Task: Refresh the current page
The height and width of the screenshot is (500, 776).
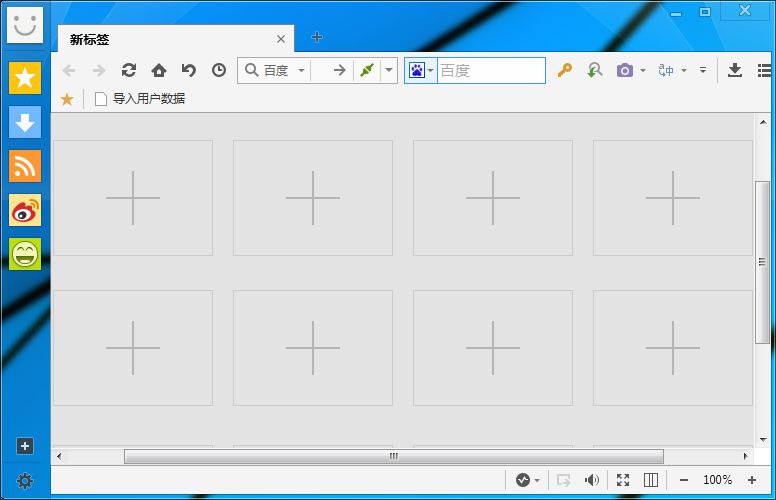Action: pos(129,70)
